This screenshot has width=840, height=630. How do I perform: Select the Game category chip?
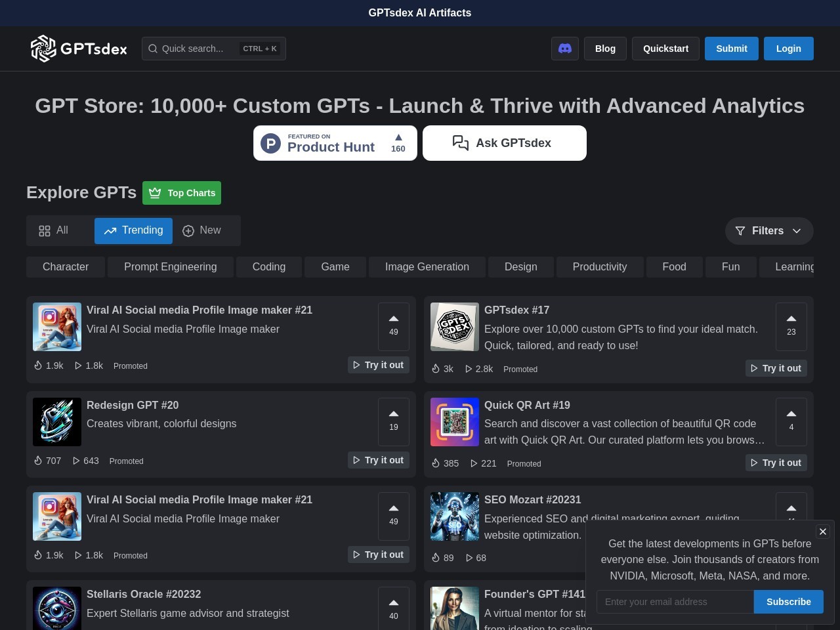pos(335,267)
